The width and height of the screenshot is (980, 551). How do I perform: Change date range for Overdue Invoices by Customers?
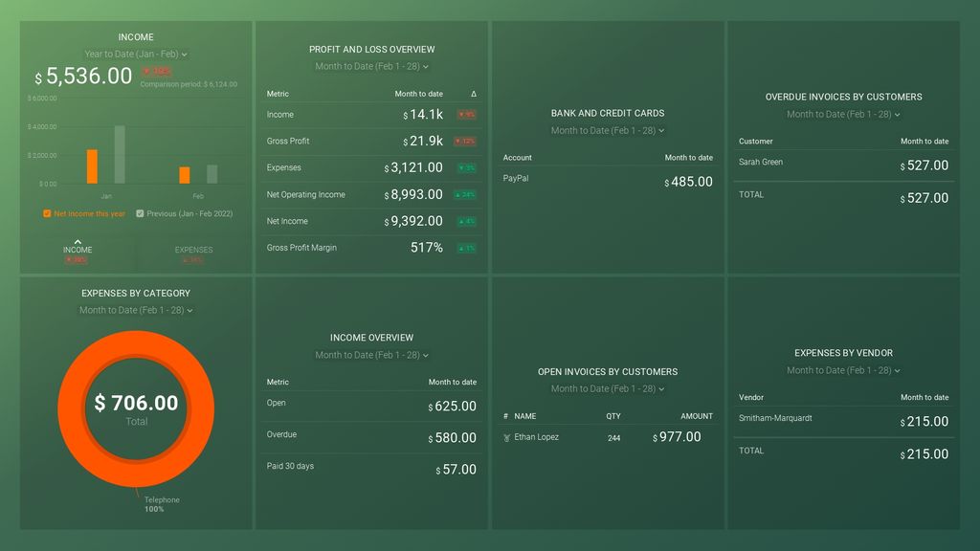843,115
